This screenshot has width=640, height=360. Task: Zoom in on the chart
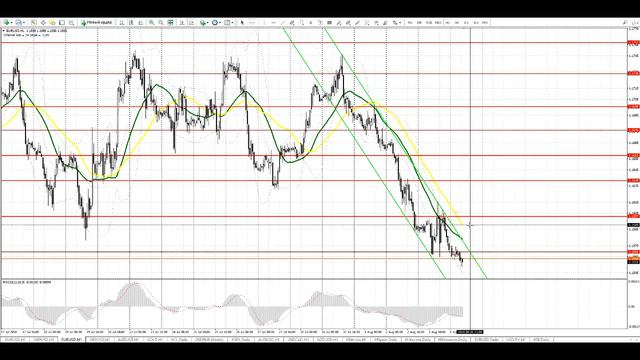151,22
